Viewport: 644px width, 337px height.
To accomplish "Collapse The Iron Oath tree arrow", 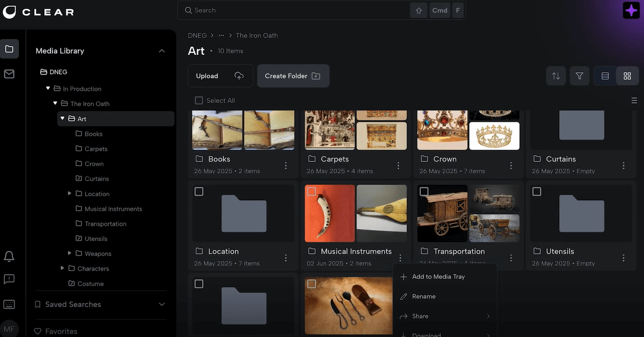I will pyautogui.click(x=55, y=103).
